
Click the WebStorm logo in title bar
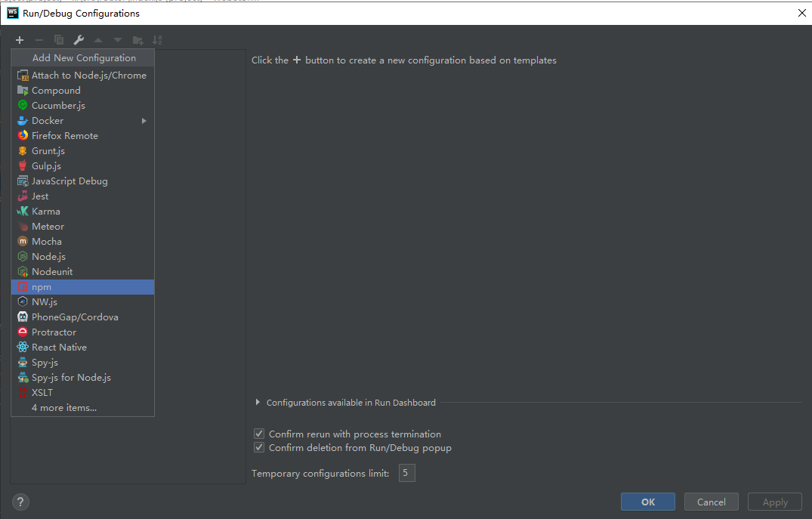pos(12,13)
